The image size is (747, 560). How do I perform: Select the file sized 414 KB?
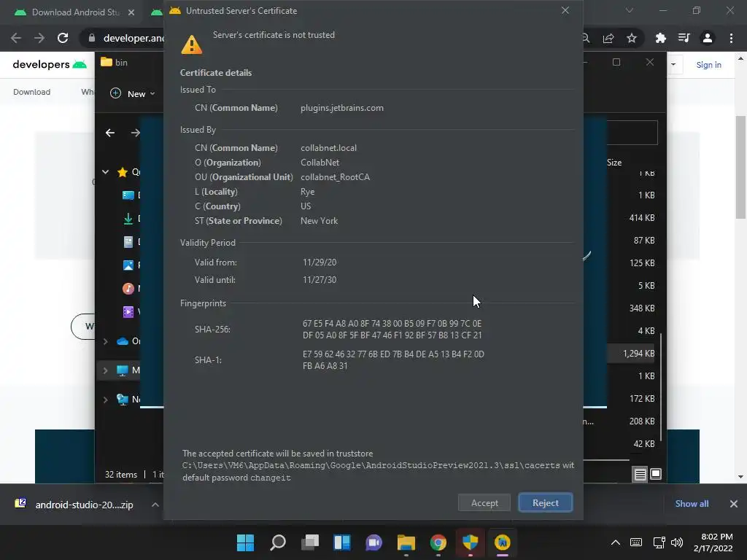point(642,217)
